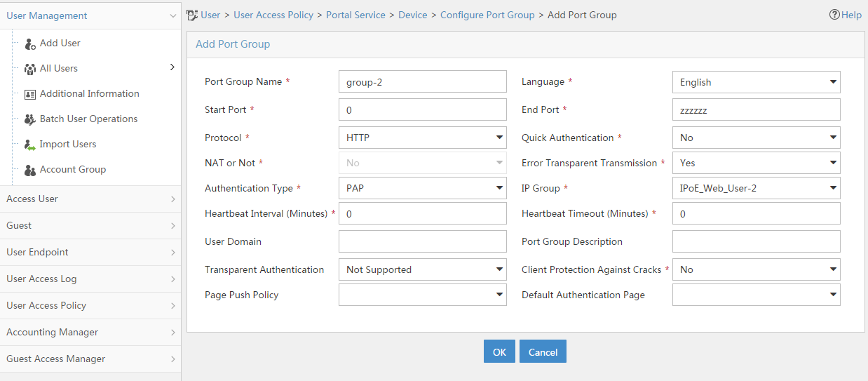The width and height of the screenshot is (868, 381).
Task: Click the Additional Information card icon
Action: point(30,94)
